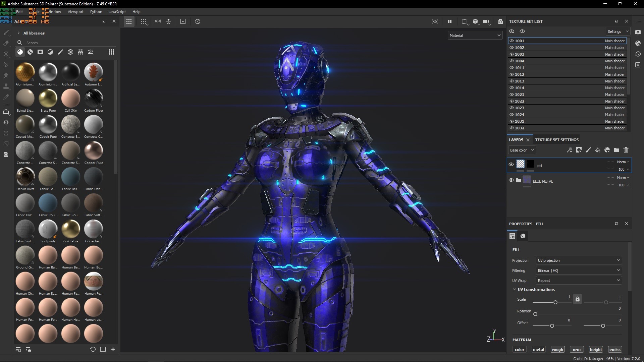This screenshot has height=362, width=644.
Task: Open the Edit menu
Action: (x=19, y=12)
